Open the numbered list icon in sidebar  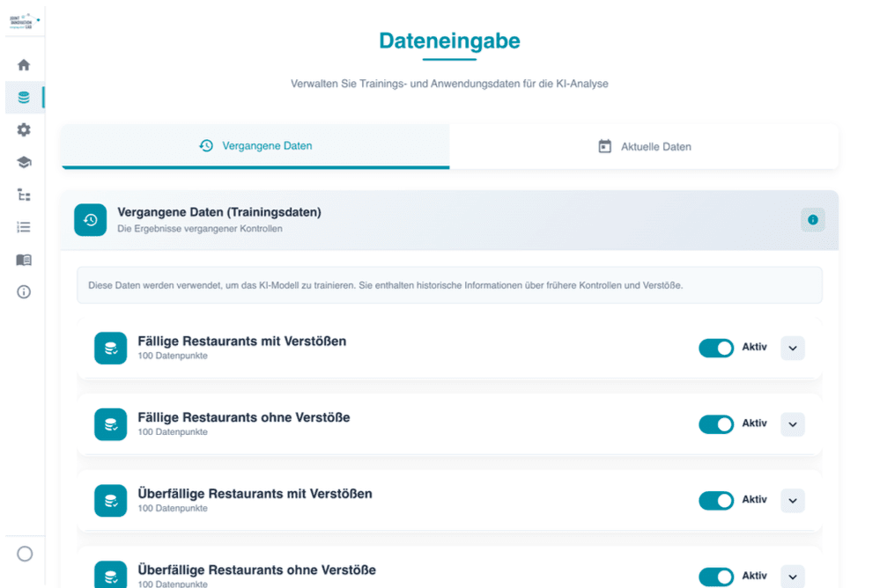point(24,227)
